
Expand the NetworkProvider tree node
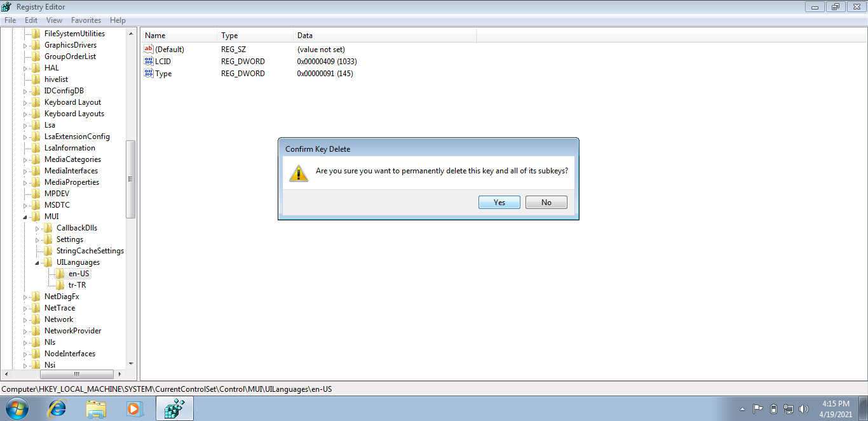25,331
